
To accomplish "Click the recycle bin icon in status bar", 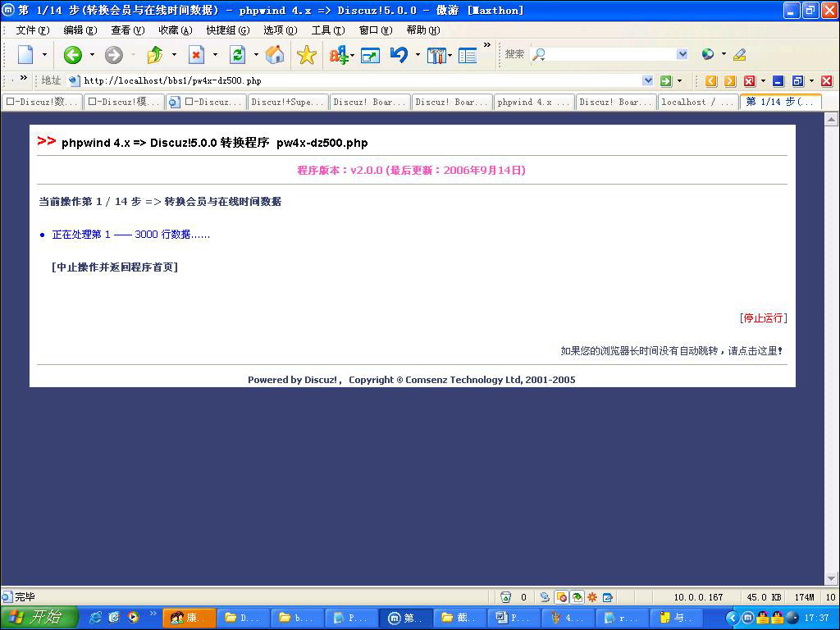I will coord(505,597).
